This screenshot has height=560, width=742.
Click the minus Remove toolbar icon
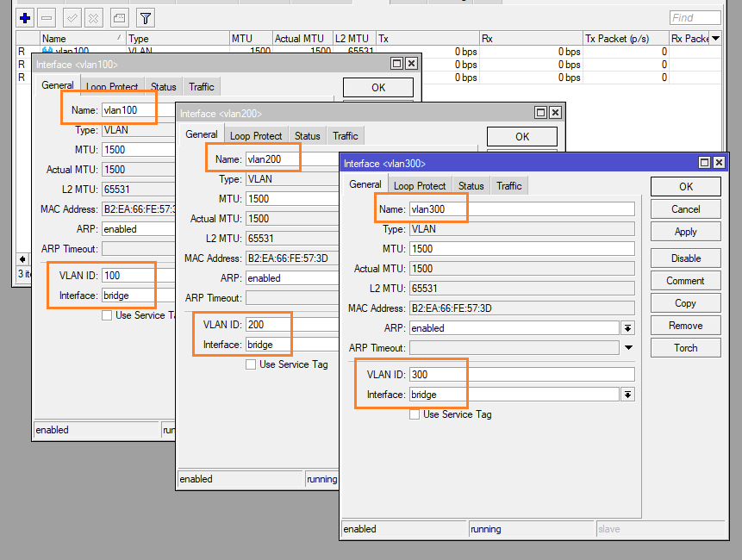pyautogui.click(x=47, y=17)
